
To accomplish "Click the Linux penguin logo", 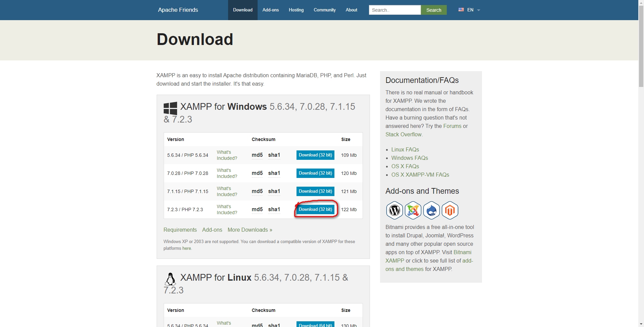I will [x=170, y=279].
